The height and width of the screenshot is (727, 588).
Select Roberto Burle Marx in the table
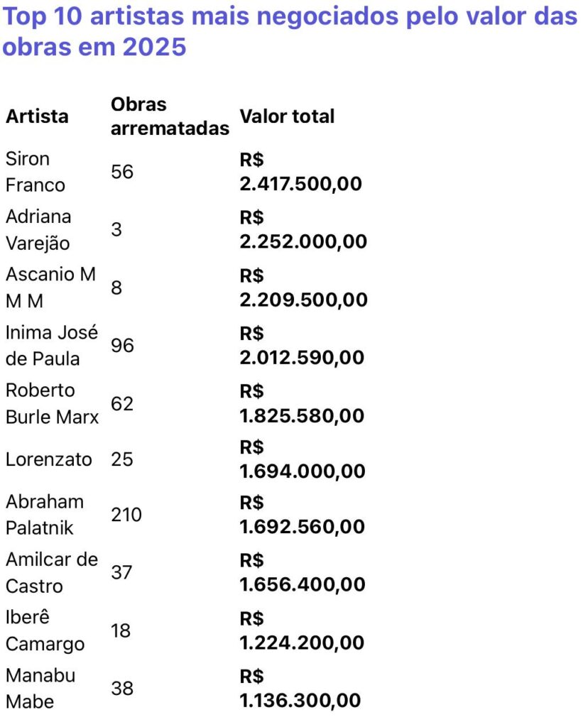pyautogui.click(x=52, y=403)
